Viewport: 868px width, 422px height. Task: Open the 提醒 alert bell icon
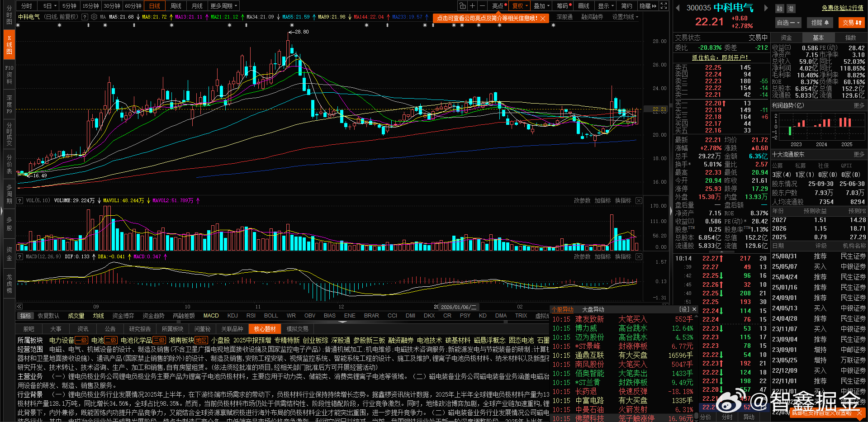pos(820,22)
